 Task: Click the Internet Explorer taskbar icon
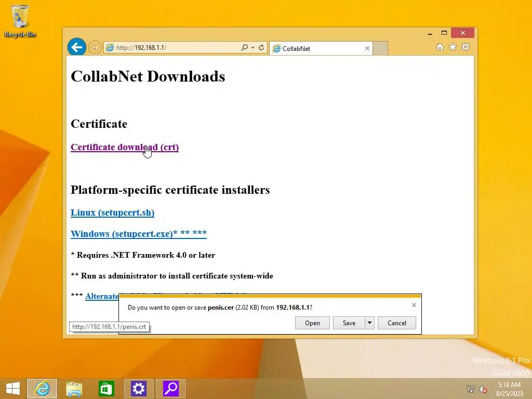click(x=42, y=389)
